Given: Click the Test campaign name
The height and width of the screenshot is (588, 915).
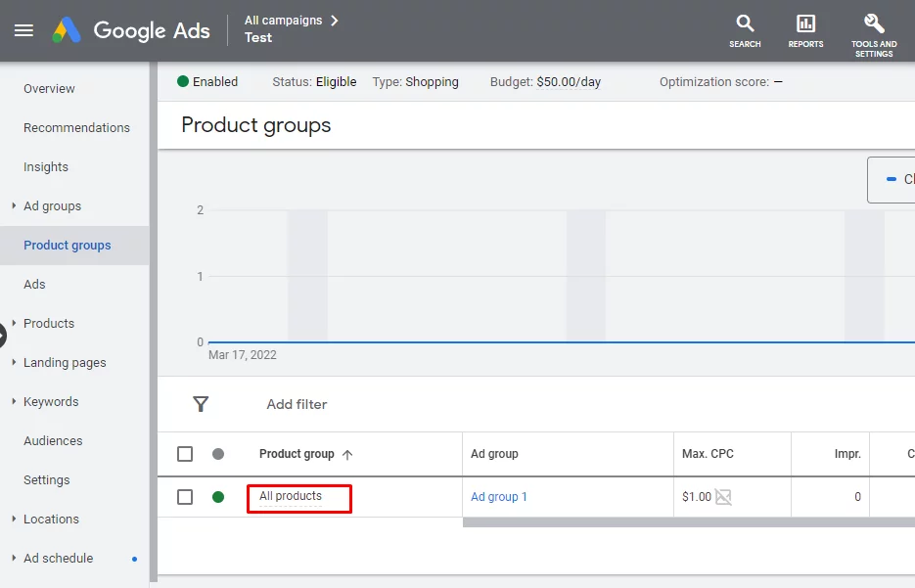Looking at the screenshot, I should pos(258,37).
